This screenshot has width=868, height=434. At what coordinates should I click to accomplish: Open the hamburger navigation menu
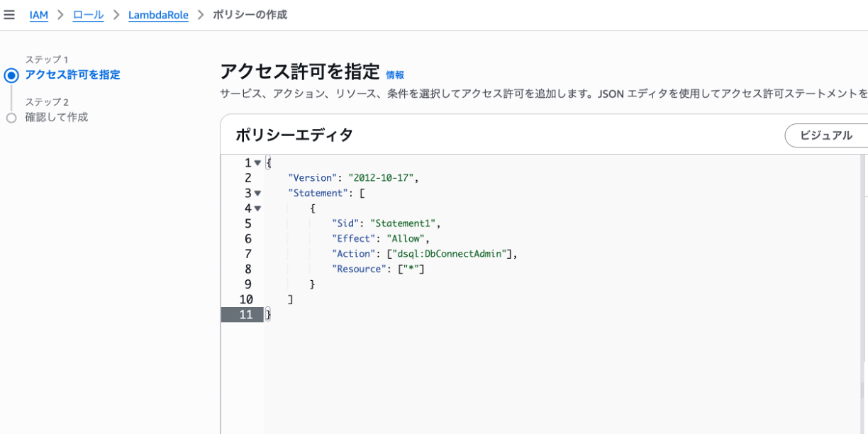coord(9,15)
